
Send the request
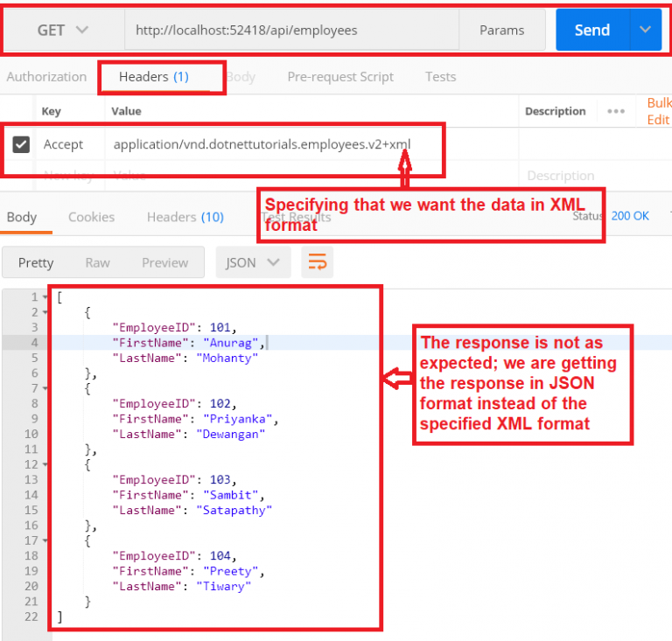(592, 31)
